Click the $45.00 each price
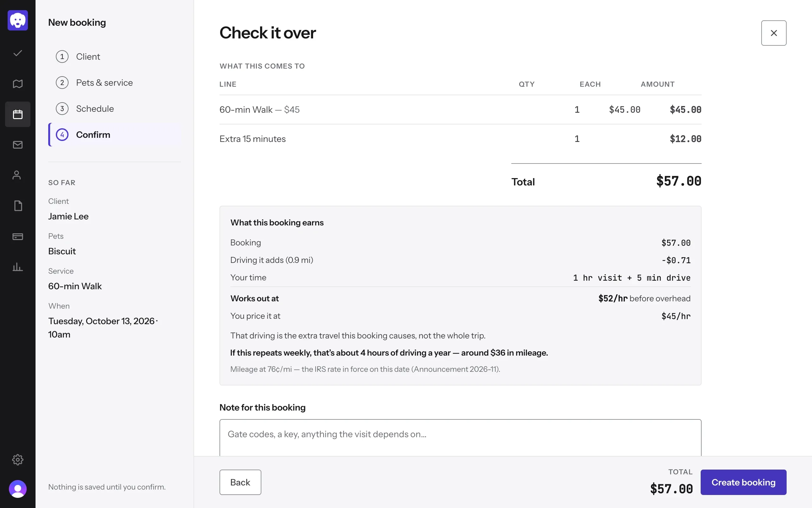Viewport: 812px width, 508px height. pos(625,110)
